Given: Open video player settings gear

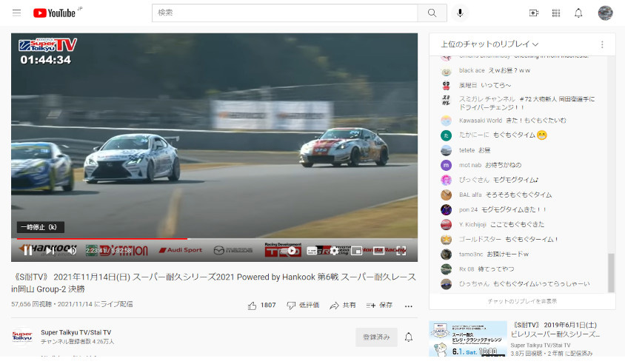Looking at the screenshot, I should 334,250.
